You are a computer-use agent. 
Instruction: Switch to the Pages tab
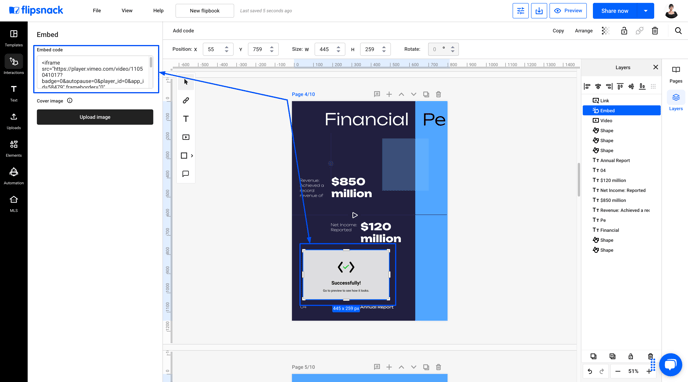tap(676, 74)
